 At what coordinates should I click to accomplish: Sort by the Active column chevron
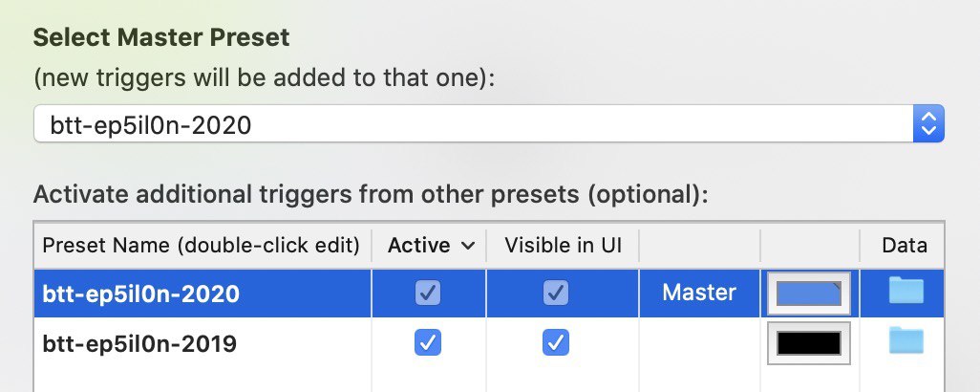467,247
